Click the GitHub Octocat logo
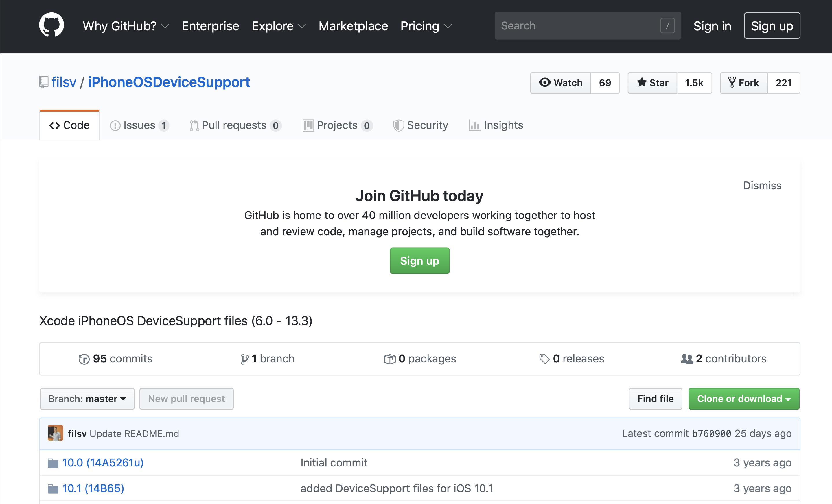The image size is (832, 504). 51,25
